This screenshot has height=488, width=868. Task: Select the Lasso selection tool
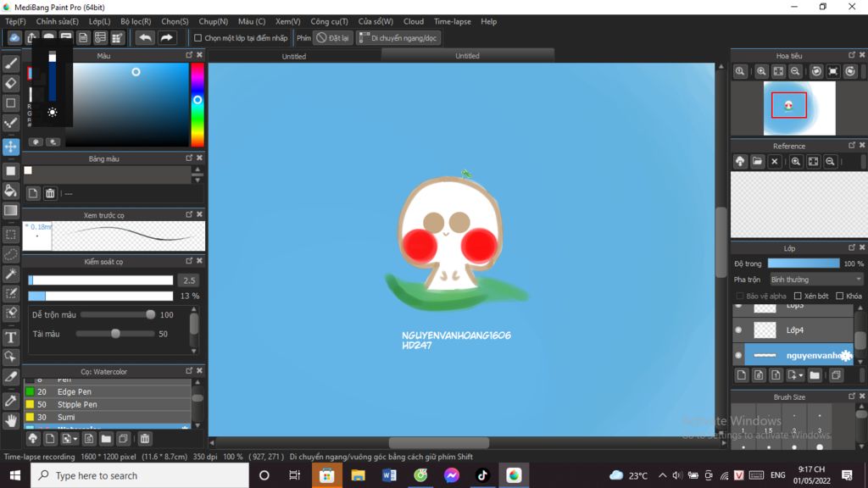(x=10, y=254)
